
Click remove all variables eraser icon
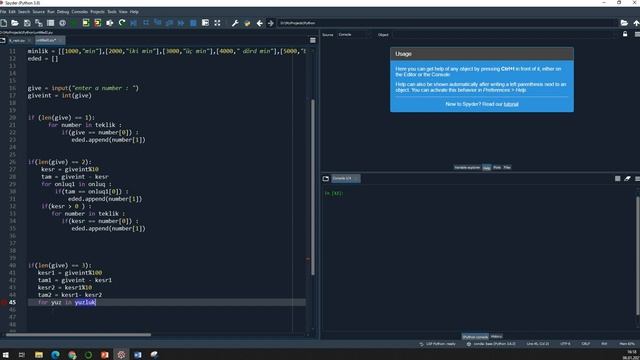(627, 178)
